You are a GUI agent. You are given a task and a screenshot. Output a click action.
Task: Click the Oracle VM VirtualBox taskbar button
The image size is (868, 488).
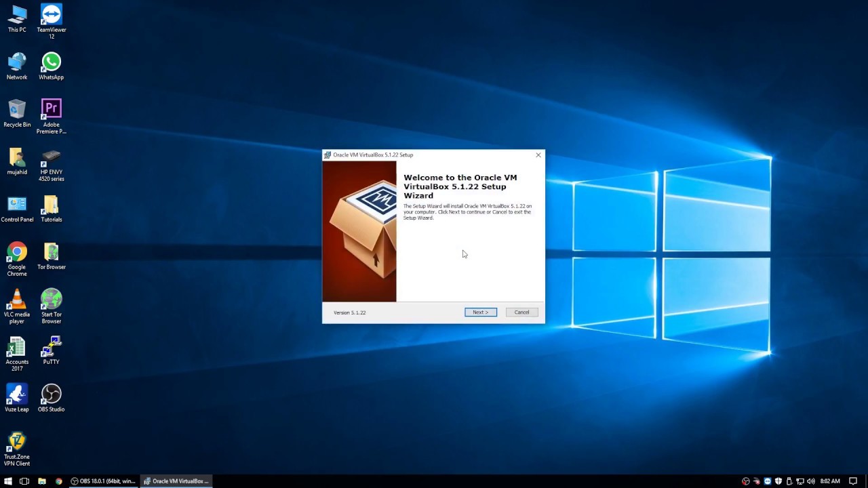176,481
